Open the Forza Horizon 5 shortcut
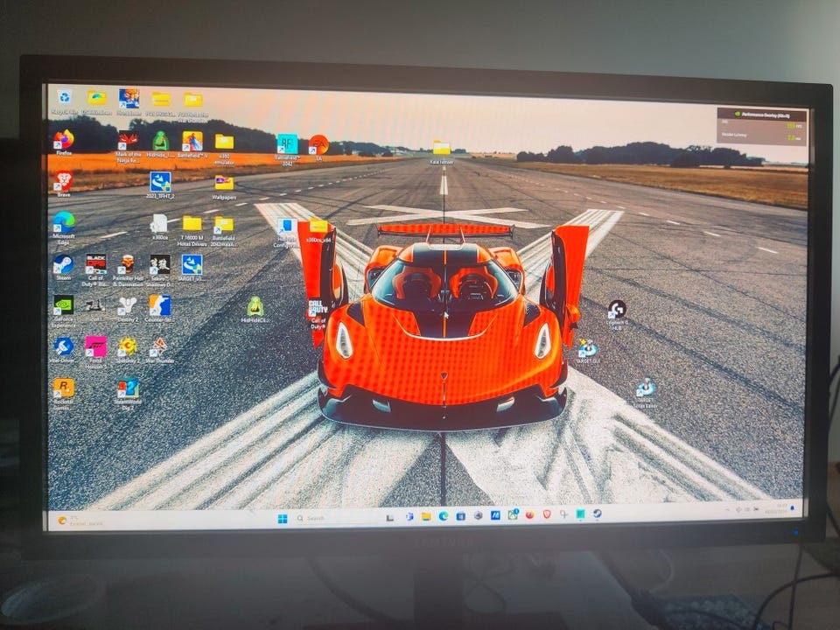840x630 pixels. pos(96,352)
